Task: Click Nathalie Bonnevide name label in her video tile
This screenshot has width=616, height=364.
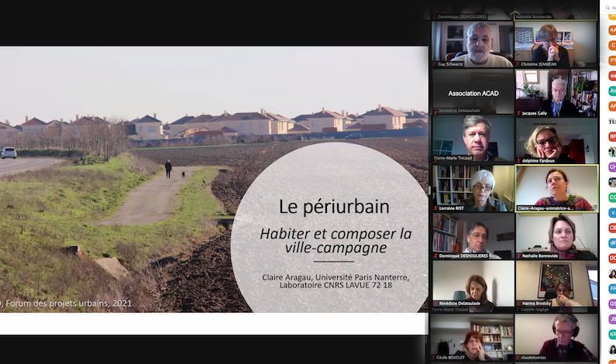Action: coord(540,256)
